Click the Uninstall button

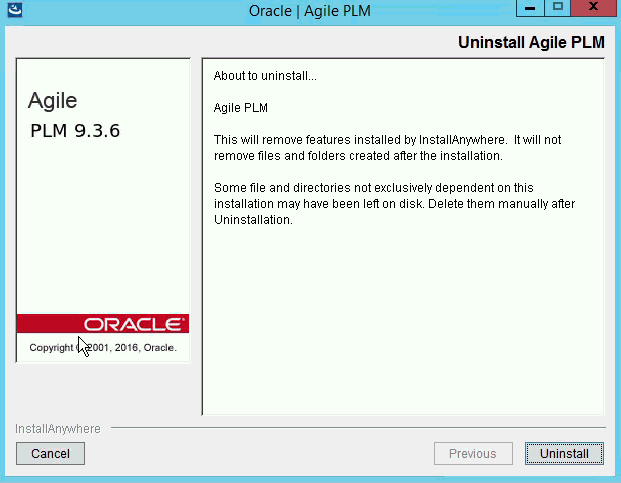tap(564, 453)
